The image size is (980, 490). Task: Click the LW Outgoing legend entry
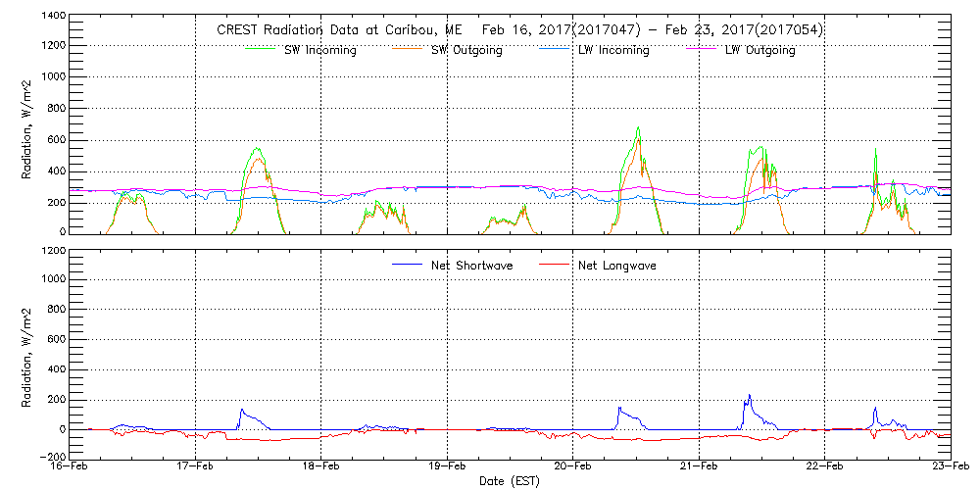tap(759, 50)
